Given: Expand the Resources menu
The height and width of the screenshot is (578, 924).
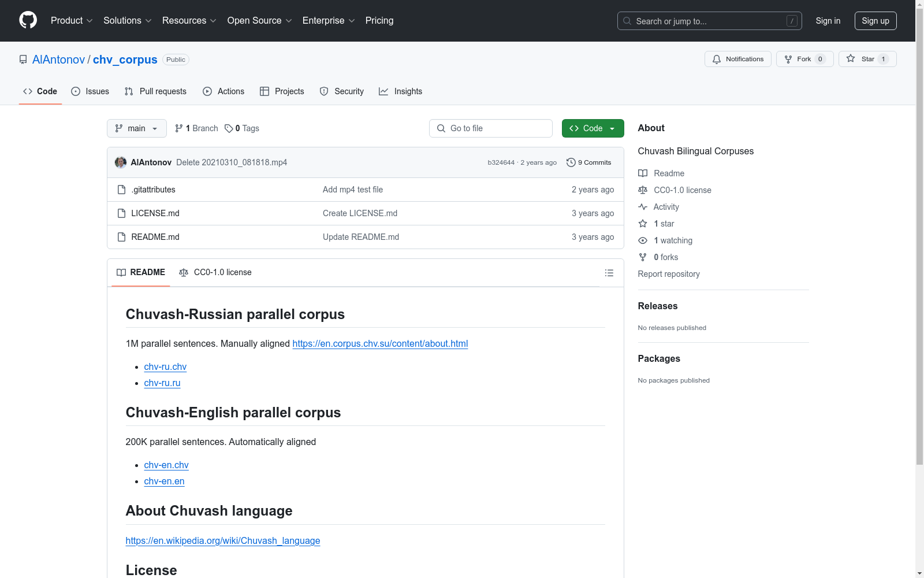Looking at the screenshot, I should coord(189,21).
